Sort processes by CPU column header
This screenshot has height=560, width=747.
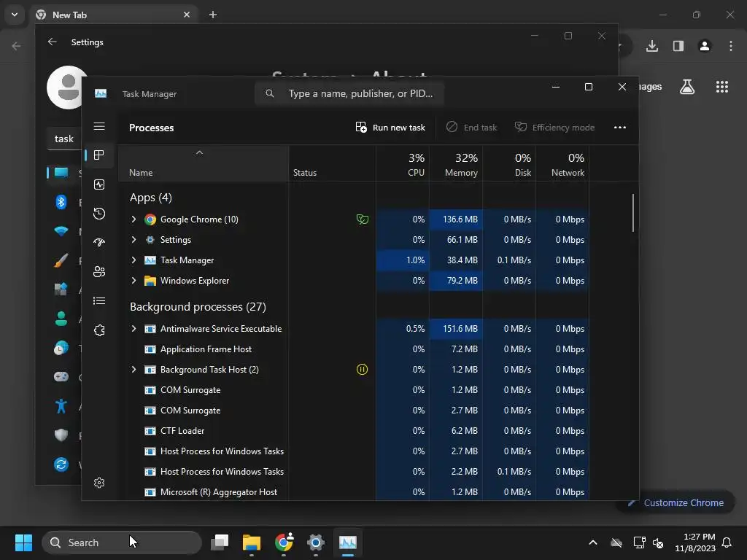tap(403, 163)
